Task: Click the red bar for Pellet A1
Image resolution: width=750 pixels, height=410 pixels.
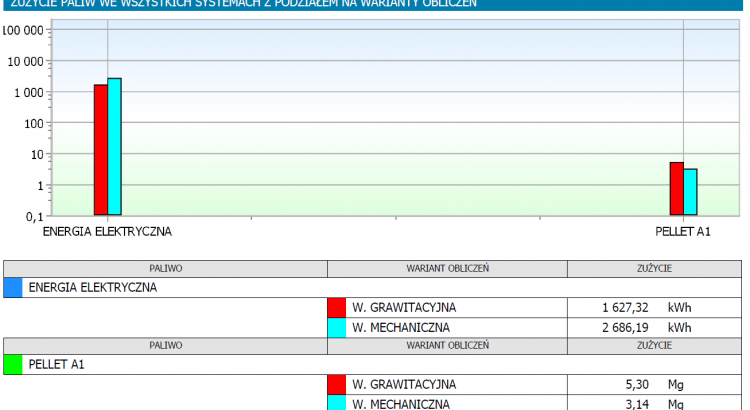Action: [x=676, y=188]
